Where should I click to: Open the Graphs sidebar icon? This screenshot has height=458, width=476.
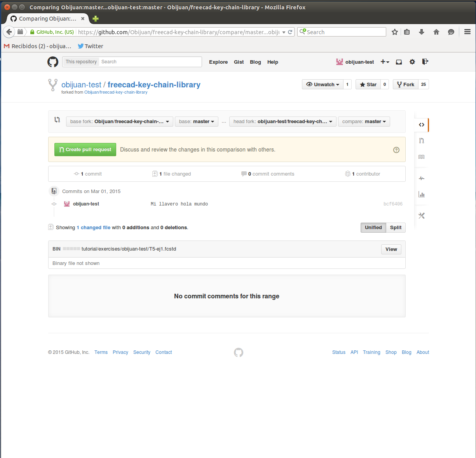point(422,195)
